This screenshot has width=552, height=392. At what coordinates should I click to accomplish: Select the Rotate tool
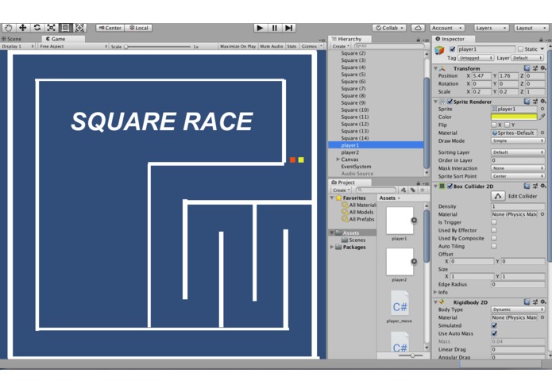tap(37, 28)
